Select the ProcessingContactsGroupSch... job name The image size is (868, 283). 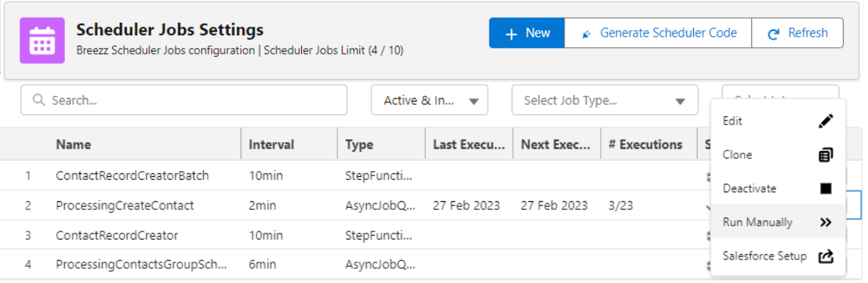(141, 265)
